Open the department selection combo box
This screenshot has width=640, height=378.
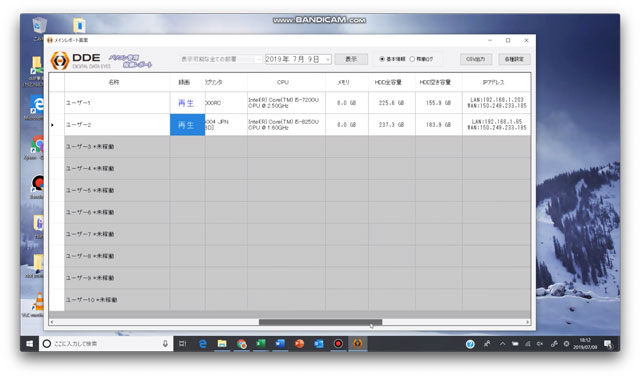click(x=221, y=59)
